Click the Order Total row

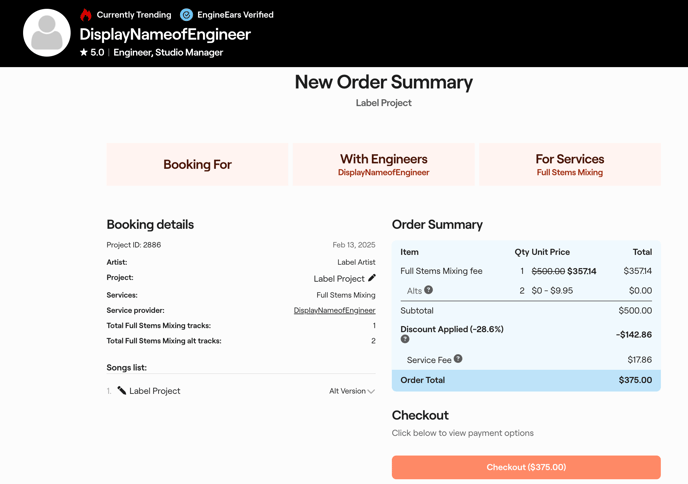[526, 380]
